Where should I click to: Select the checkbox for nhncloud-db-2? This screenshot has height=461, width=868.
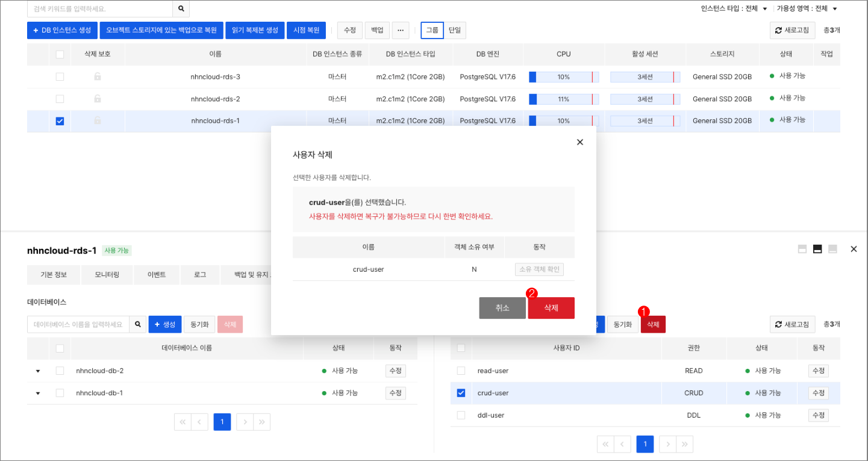coord(60,371)
